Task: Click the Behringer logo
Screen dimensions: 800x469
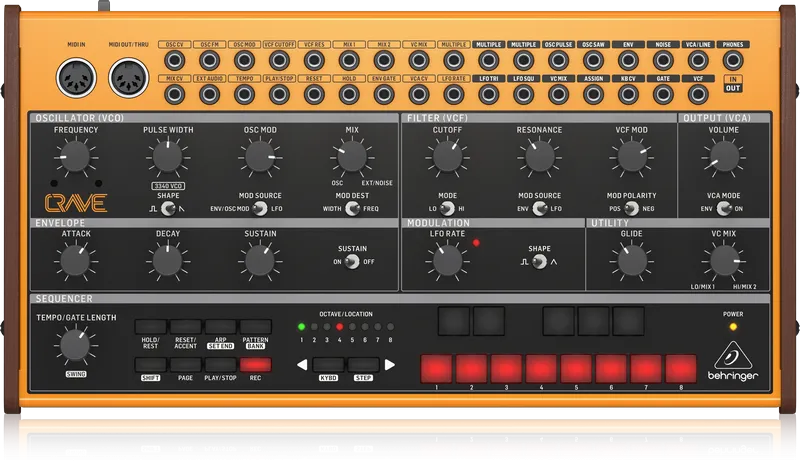Action: (733, 362)
